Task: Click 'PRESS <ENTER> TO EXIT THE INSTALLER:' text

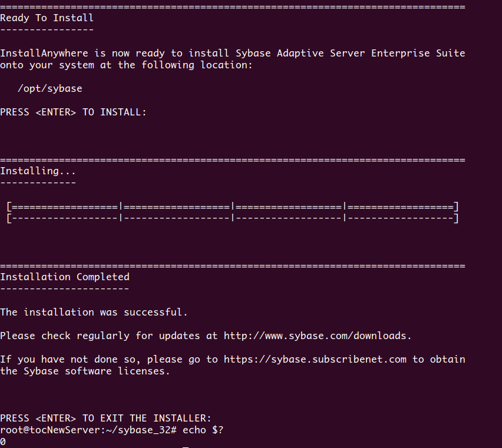Action: (105, 418)
